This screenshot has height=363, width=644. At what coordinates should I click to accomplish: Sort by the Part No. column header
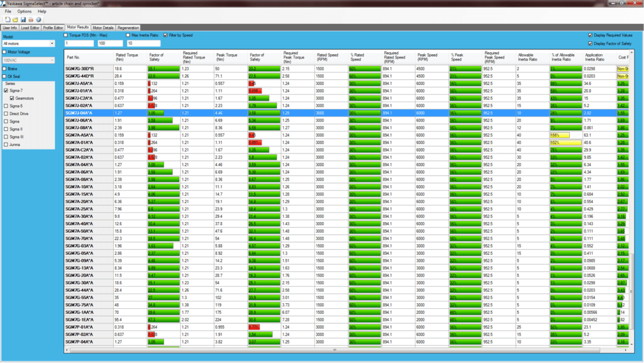(89, 57)
